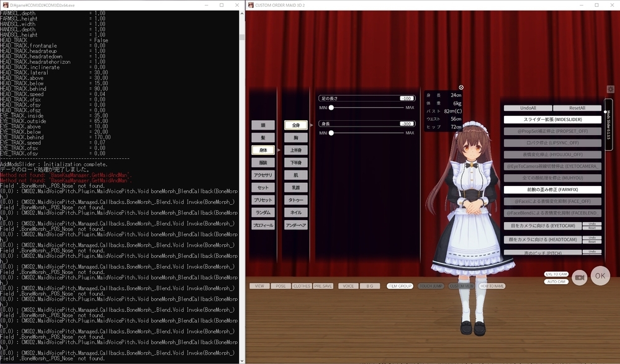The height and width of the screenshot is (364, 620).
Task: Toggle 全ての顔処理を停止 (MUHYOU) option
Action: [552, 178]
